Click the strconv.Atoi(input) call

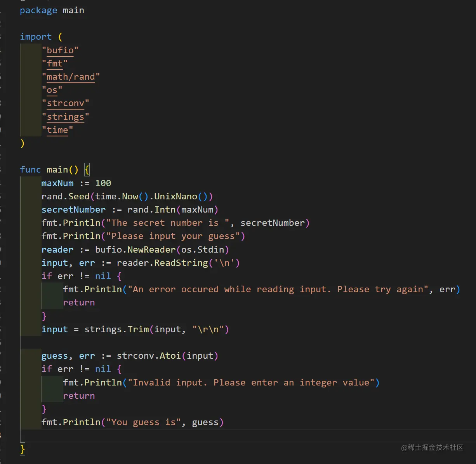coord(167,356)
